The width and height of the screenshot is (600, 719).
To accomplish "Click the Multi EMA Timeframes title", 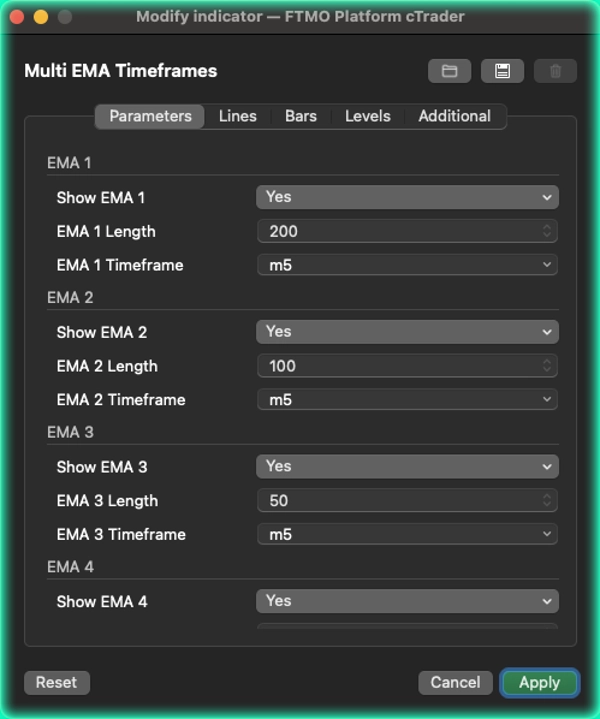I will click(121, 71).
